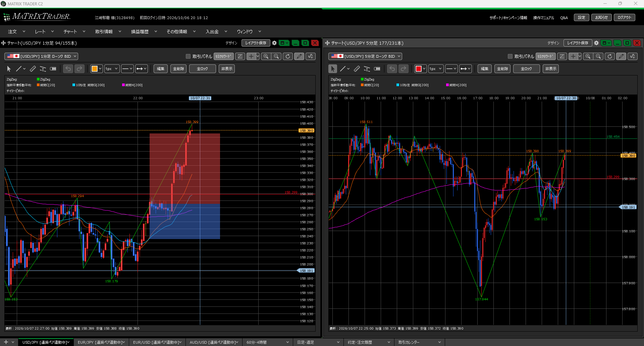644x346 pixels.
Task: Click 全ロック button in 5分足 chart
Action: tap(526, 69)
